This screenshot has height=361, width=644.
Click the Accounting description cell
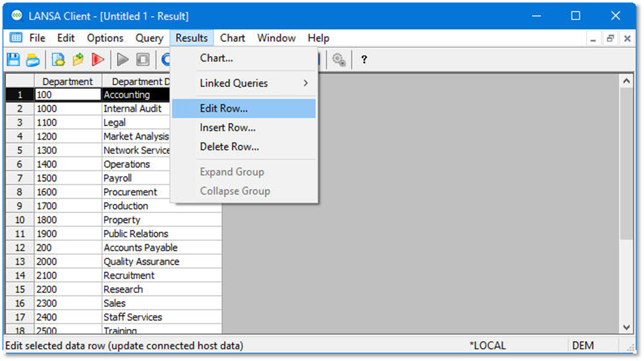point(136,95)
